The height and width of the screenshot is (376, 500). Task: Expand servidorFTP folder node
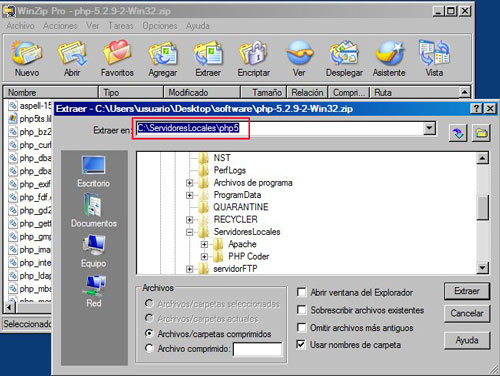pyautogui.click(x=190, y=269)
